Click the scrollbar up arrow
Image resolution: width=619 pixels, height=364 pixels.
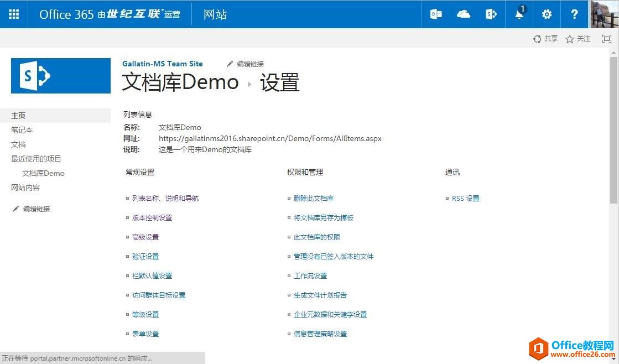click(613, 52)
